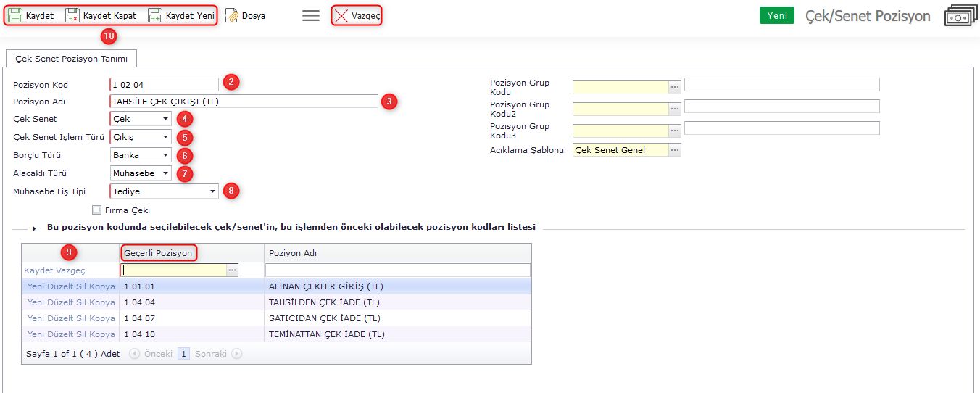The height and width of the screenshot is (393, 980).
Task: Click the green Yeni badge
Action: (x=777, y=15)
